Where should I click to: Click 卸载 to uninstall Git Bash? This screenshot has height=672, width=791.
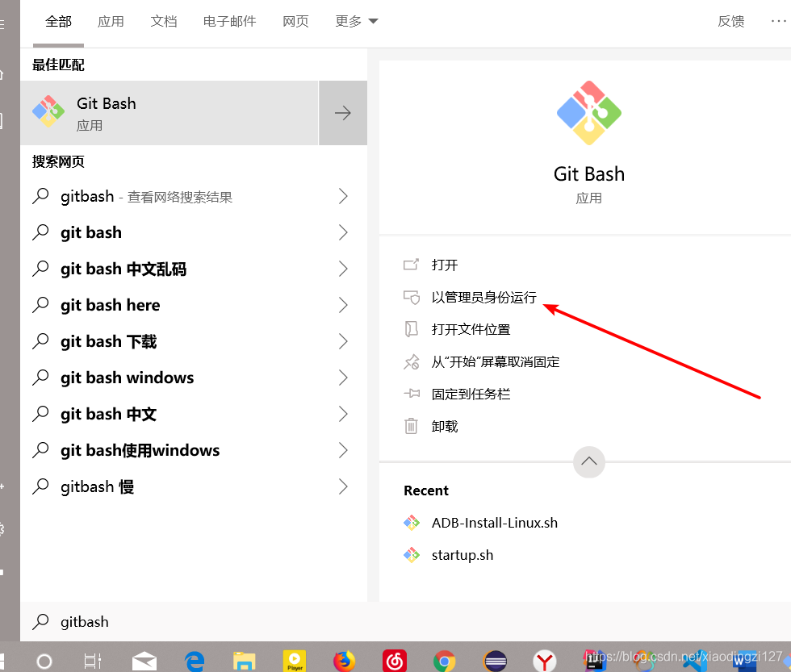[445, 427]
